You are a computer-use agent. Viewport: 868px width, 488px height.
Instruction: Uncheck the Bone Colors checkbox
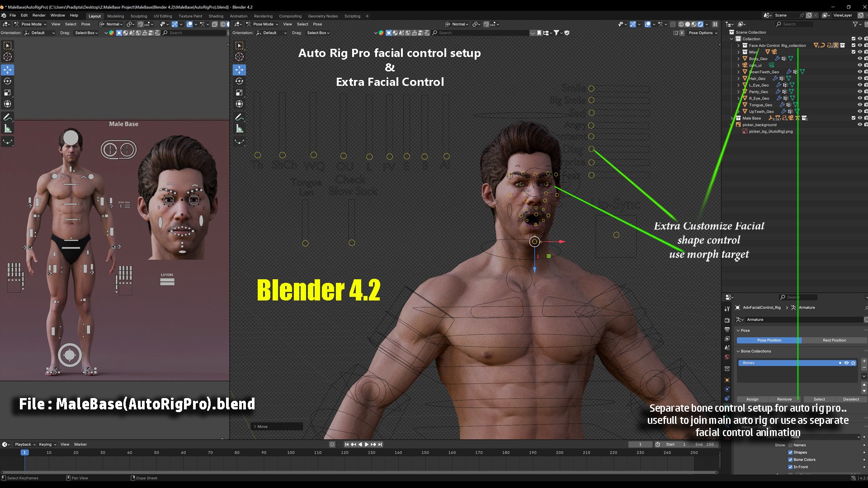(790, 460)
